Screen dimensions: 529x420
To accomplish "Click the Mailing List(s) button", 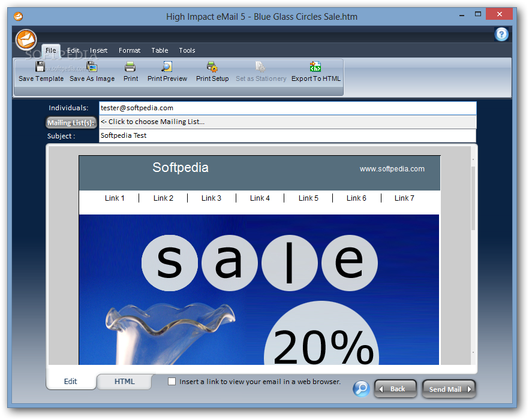I will (71, 123).
